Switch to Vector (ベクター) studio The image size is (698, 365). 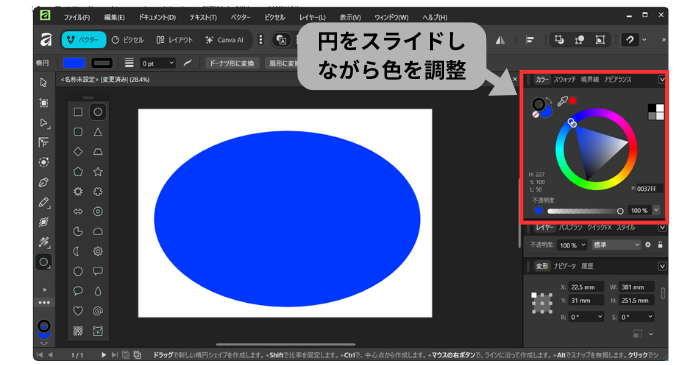click(84, 40)
